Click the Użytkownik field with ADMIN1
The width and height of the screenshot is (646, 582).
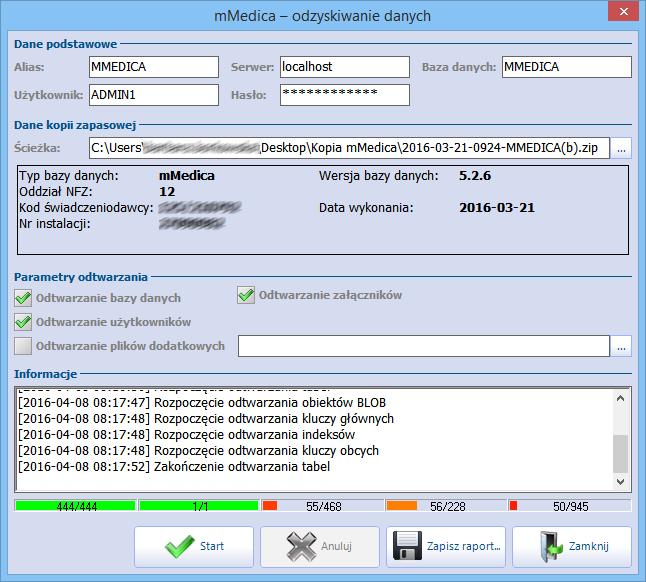point(154,95)
